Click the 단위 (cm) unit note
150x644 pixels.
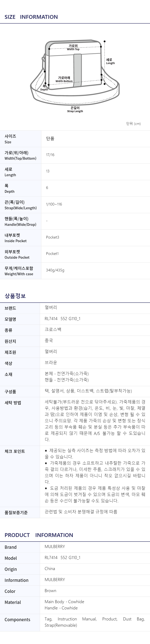point(133,124)
